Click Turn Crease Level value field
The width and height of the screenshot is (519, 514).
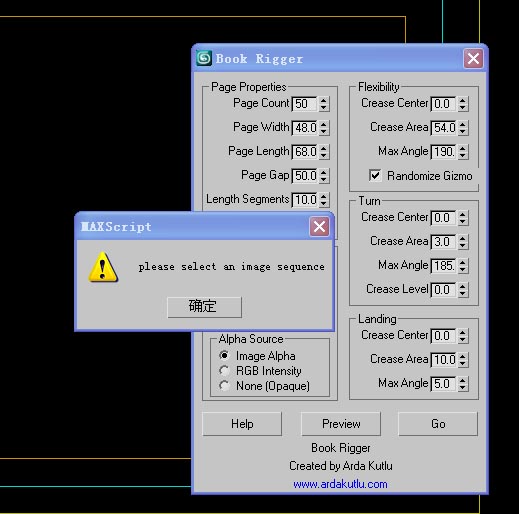[443, 290]
